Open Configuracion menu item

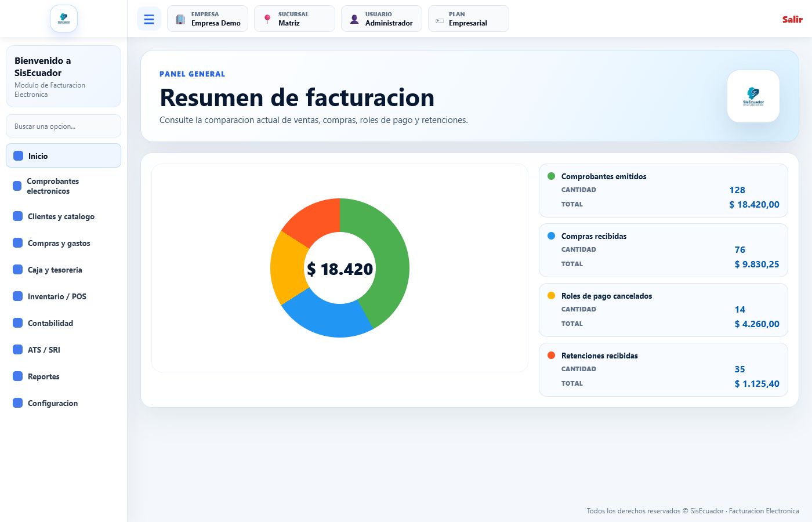(63, 403)
